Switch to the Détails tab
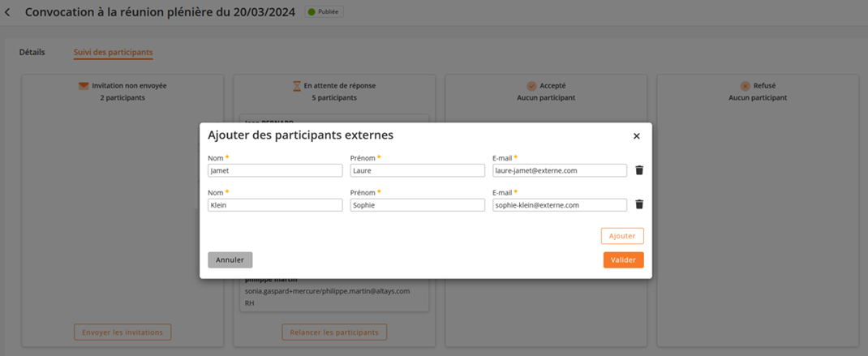Screen dimensions: 868x356 [x=32, y=52]
